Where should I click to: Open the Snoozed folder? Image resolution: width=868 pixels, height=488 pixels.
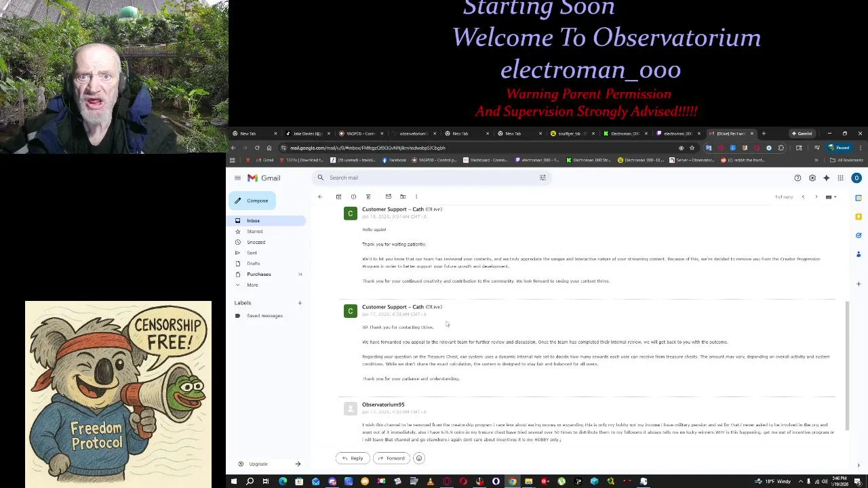256,242
